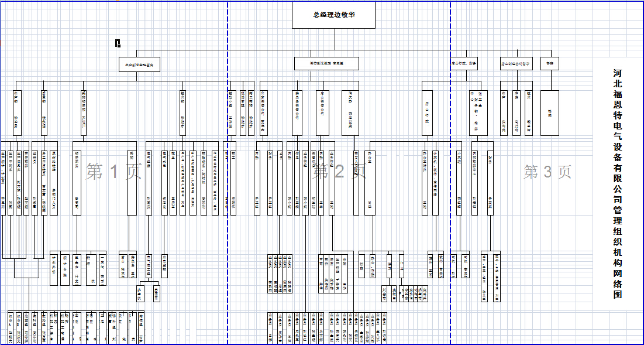Click the second-level box left of the far-right small box
Viewport: 644px width, 345px height.
point(516,63)
